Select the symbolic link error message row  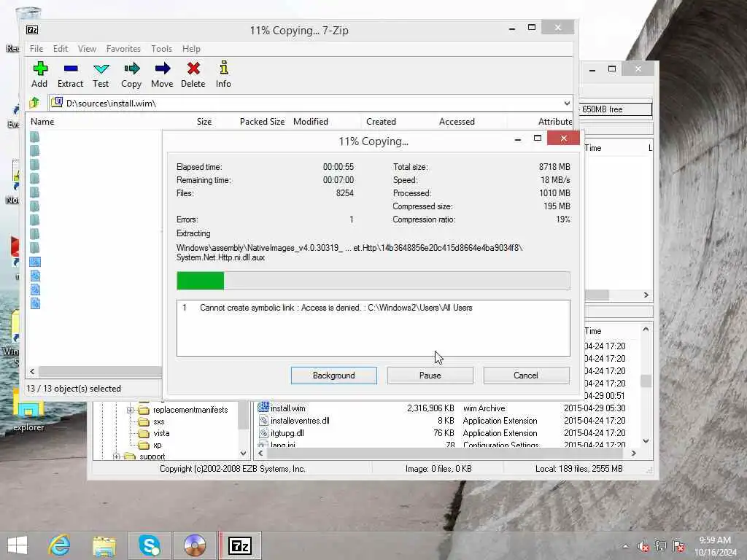click(373, 308)
